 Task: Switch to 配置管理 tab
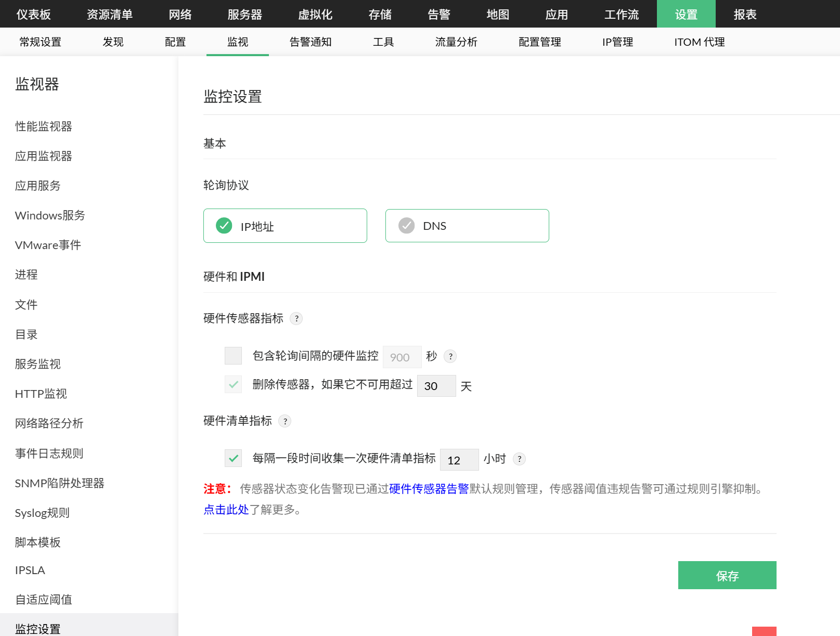click(539, 42)
